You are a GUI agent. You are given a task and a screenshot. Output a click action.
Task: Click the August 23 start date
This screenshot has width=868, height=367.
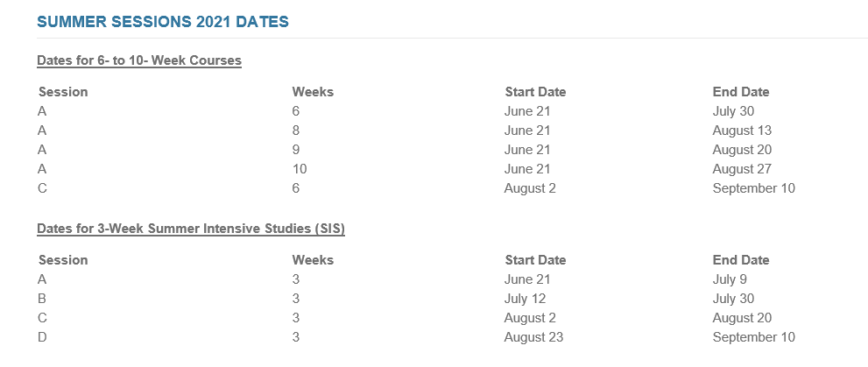[x=533, y=337]
